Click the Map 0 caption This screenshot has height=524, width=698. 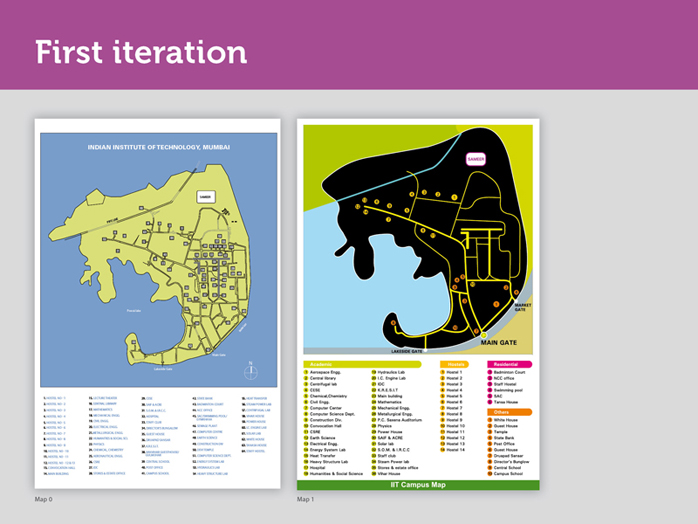pyautogui.click(x=44, y=499)
